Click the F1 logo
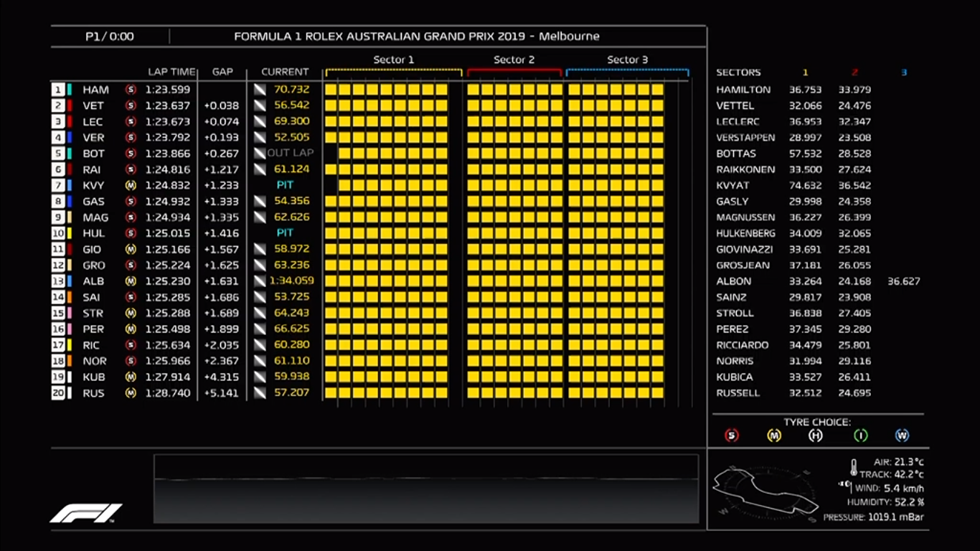 86,513
